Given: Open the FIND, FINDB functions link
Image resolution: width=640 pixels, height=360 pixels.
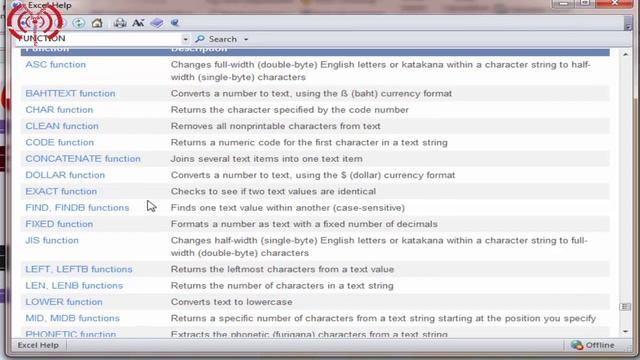Looking at the screenshot, I should pos(77,207).
